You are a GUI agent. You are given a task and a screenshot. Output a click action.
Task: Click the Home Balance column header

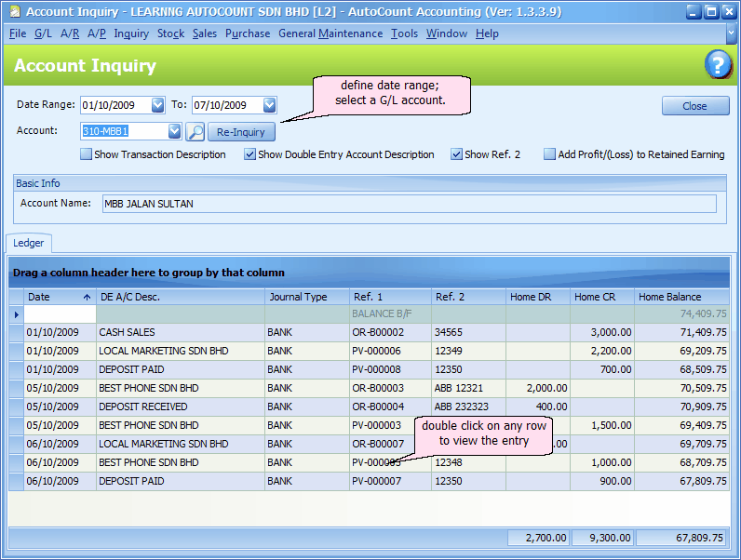pos(682,297)
